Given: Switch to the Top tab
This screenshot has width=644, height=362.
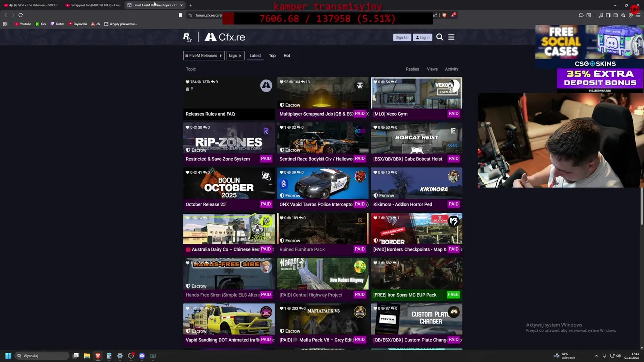Looking at the screenshot, I should click(x=272, y=56).
